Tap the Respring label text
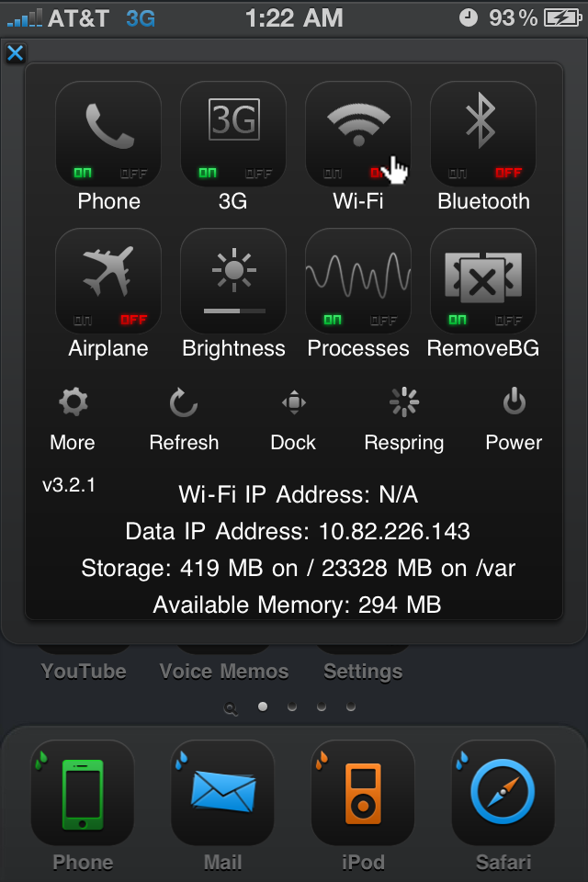The width and height of the screenshot is (588, 882). 404,443
